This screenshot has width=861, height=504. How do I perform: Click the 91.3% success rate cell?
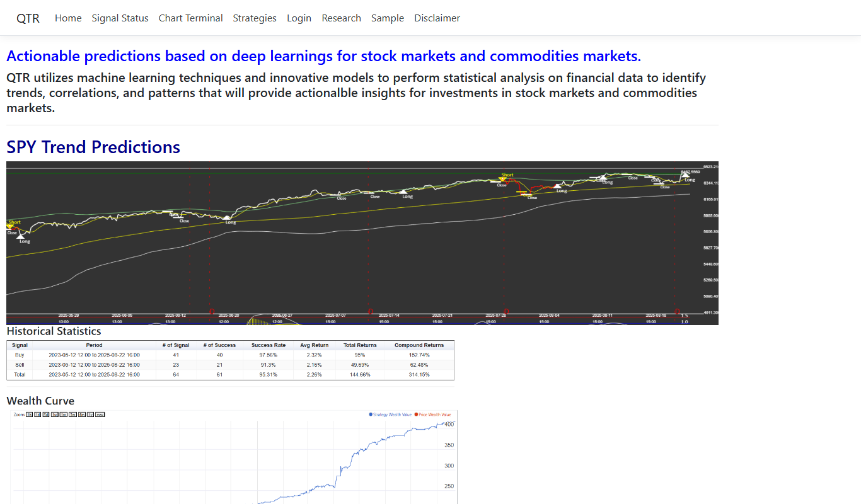click(269, 365)
